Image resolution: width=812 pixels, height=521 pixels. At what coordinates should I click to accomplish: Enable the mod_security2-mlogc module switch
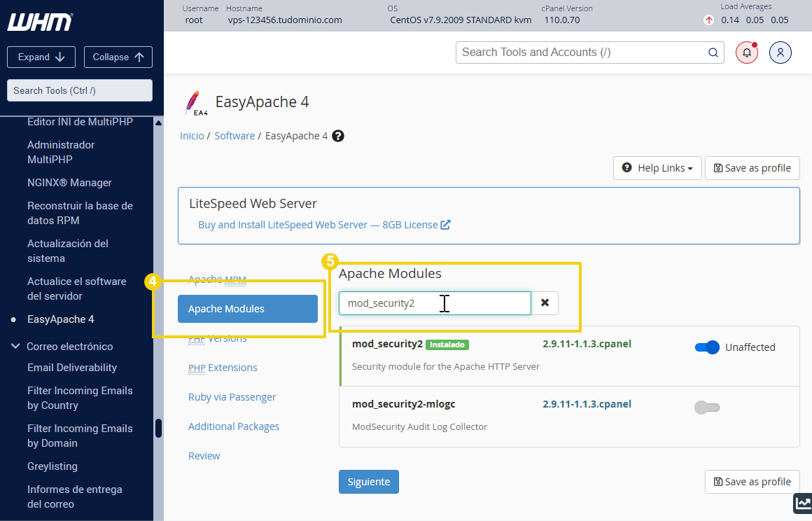(x=707, y=408)
